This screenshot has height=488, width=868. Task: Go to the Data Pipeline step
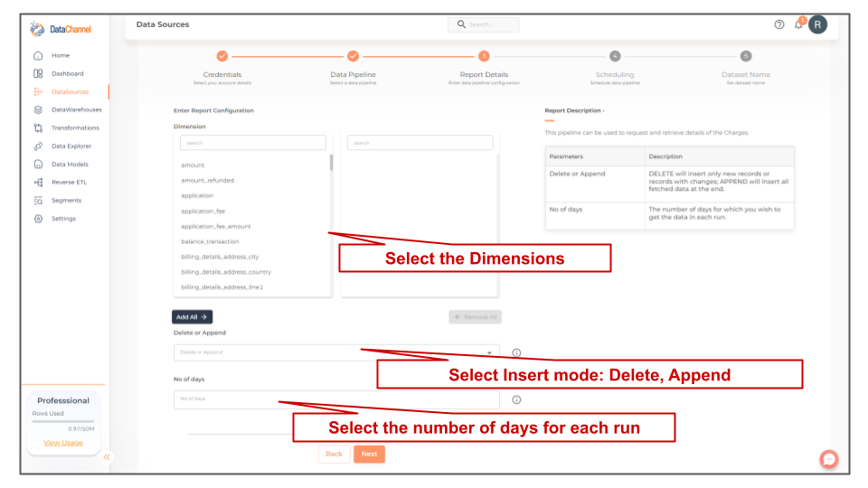[354, 56]
